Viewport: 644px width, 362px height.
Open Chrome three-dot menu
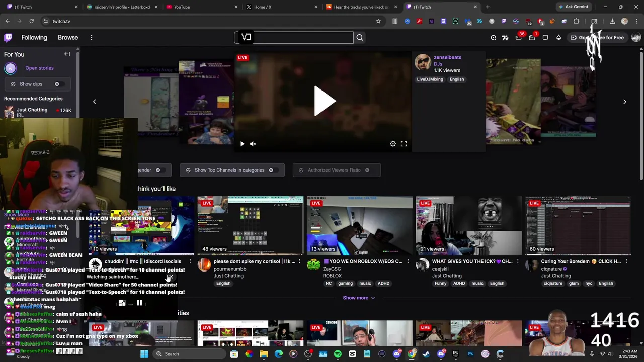coord(636,21)
